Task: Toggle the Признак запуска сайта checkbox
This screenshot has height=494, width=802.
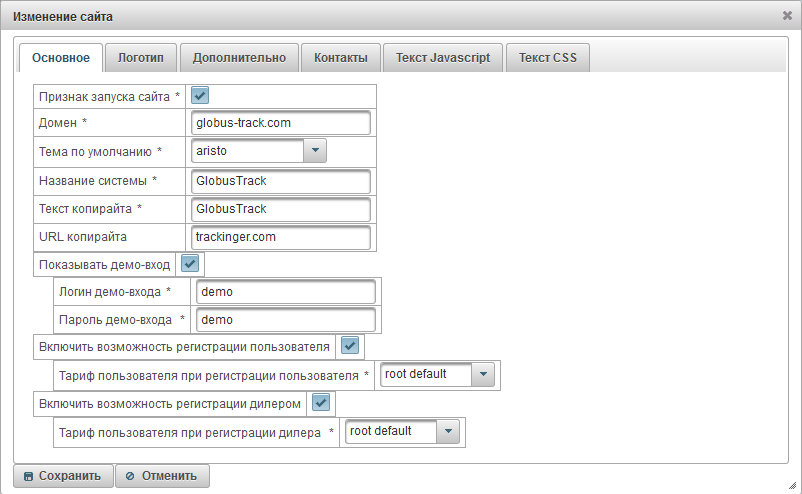Action: click(x=200, y=96)
